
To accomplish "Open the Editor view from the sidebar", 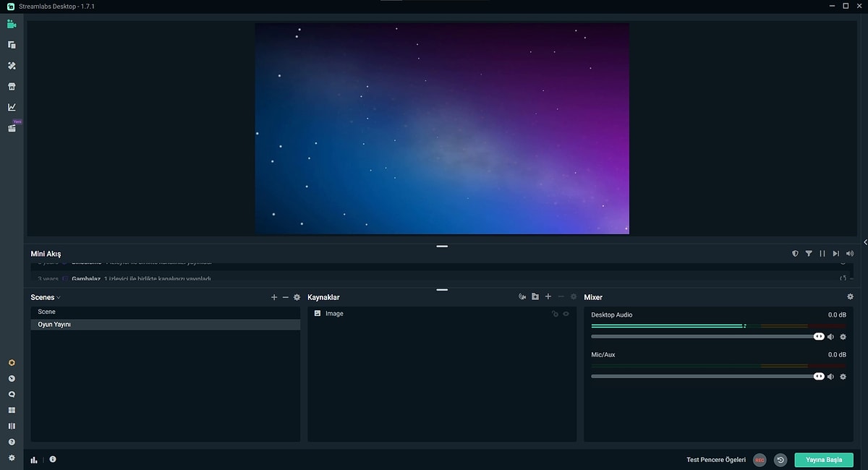I will [x=11, y=24].
